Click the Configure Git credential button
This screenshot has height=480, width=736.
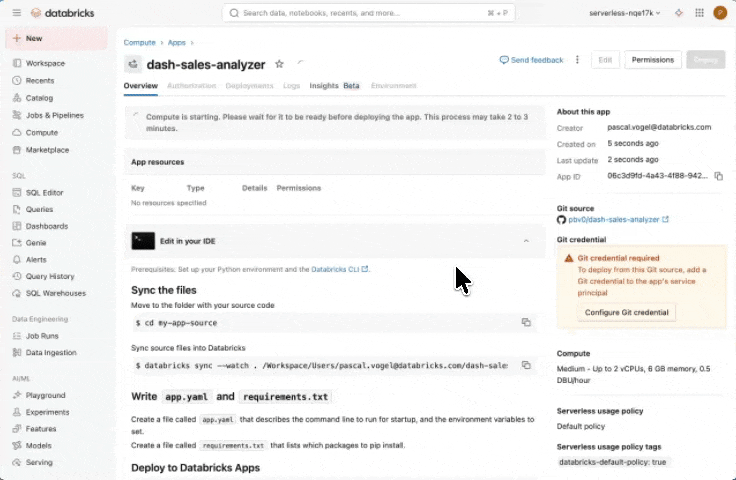tap(627, 312)
